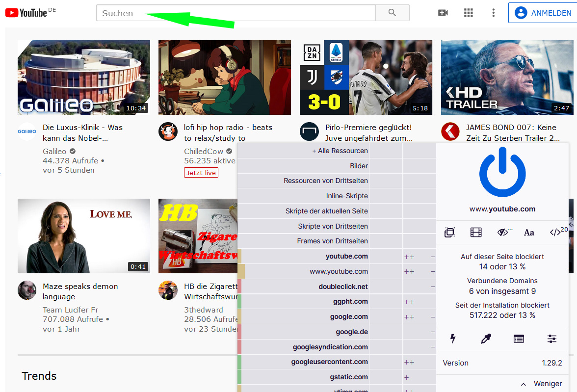577x392 pixels.
Task: Click verified badge next to Galileo
Action: click(x=73, y=151)
